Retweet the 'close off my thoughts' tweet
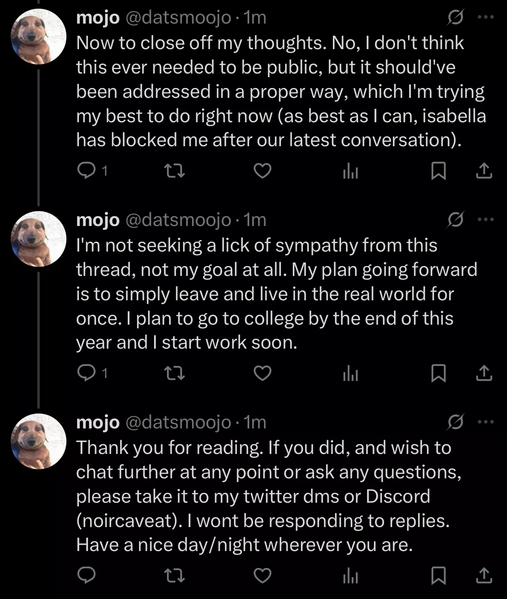The image size is (507, 599). pos(174,171)
